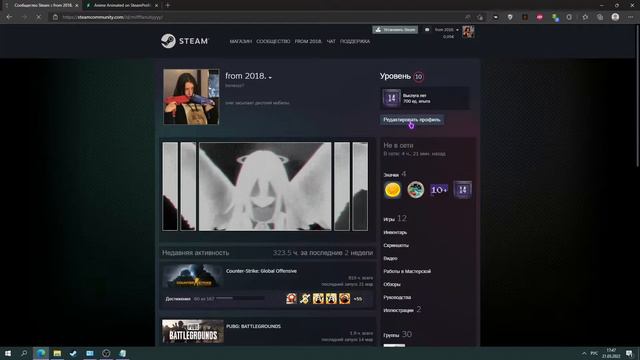
Task: Open the Обзоры link
Action: [x=392, y=284]
